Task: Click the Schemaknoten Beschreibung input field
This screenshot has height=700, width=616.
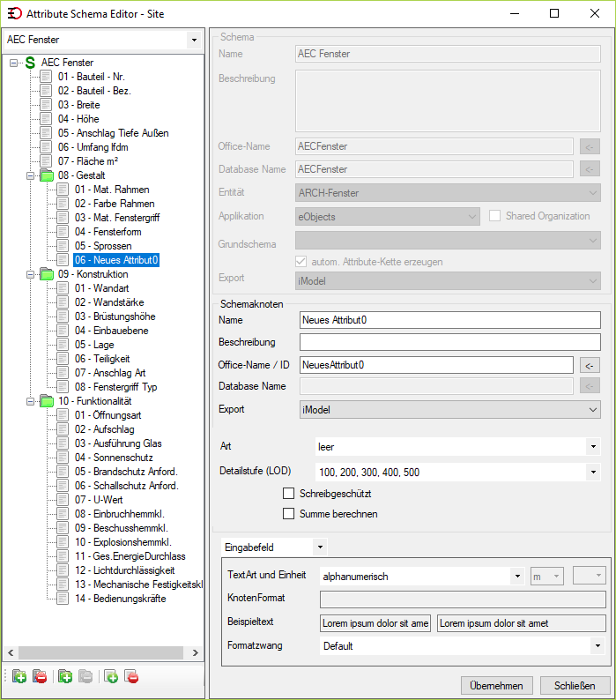Action: coord(450,342)
